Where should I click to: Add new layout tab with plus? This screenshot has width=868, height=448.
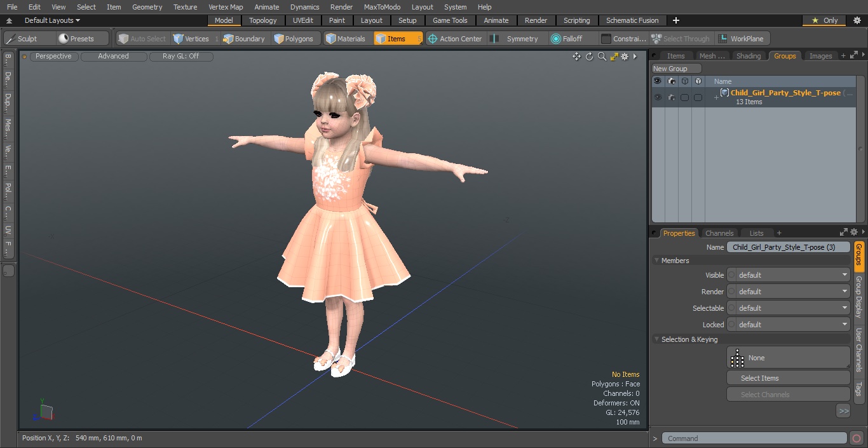click(x=675, y=20)
